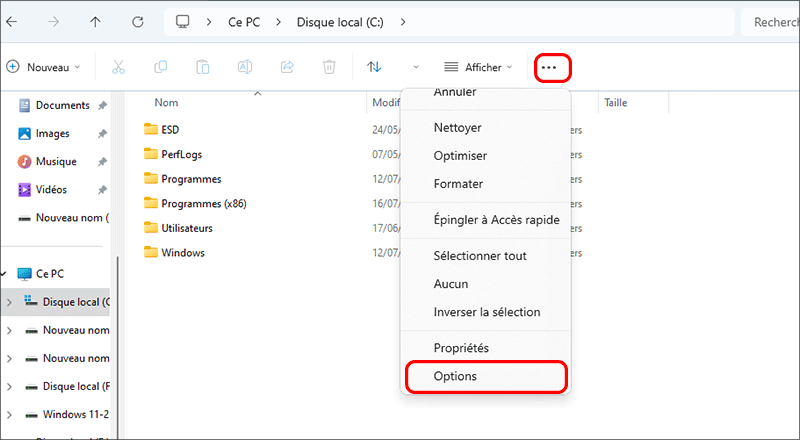Click the Copy icon in toolbar
The height and width of the screenshot is (440, 800).
[x=161, y=67]
